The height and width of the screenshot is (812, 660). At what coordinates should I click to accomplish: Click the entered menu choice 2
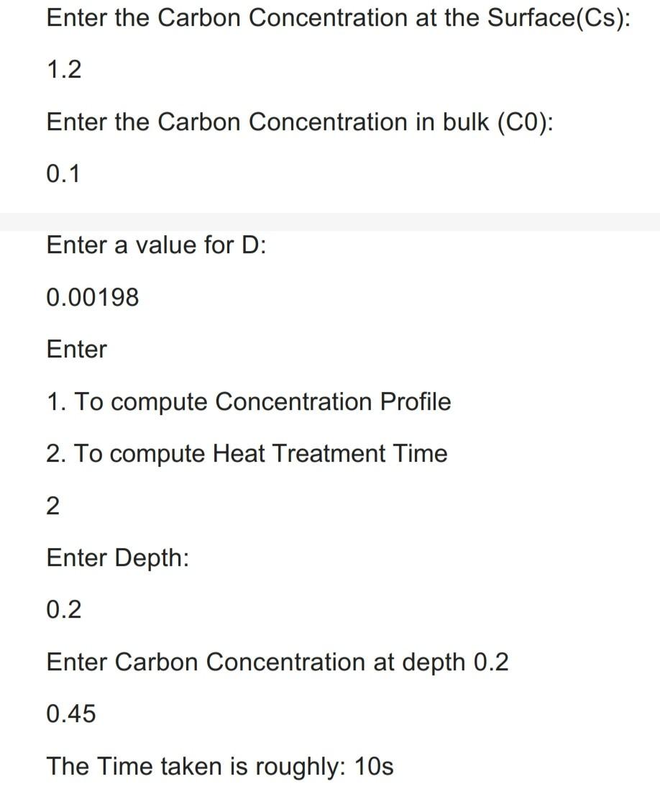coord(52,506)
